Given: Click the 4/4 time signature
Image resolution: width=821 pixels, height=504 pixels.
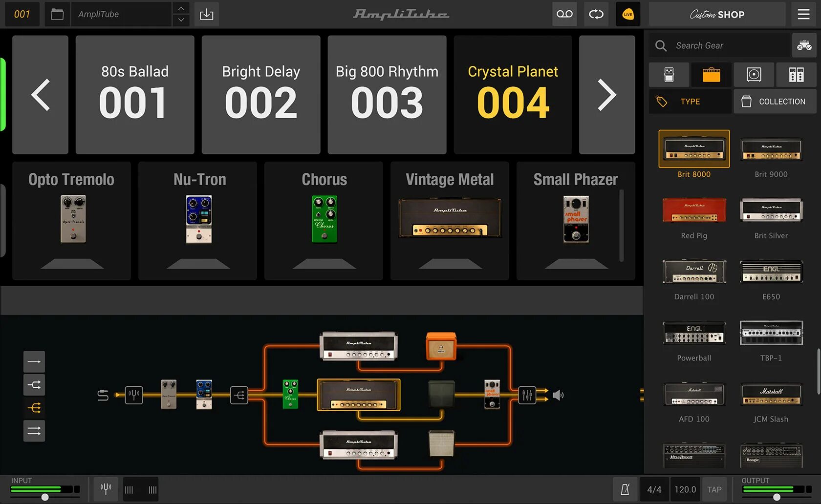Looking at the screenshot, I should (654, 489).
